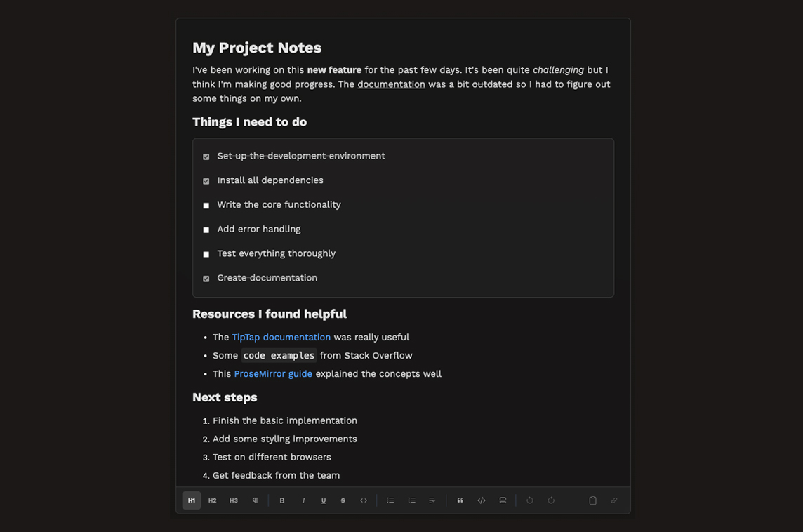Check the 'Add error handling' task

click(206, 230)
